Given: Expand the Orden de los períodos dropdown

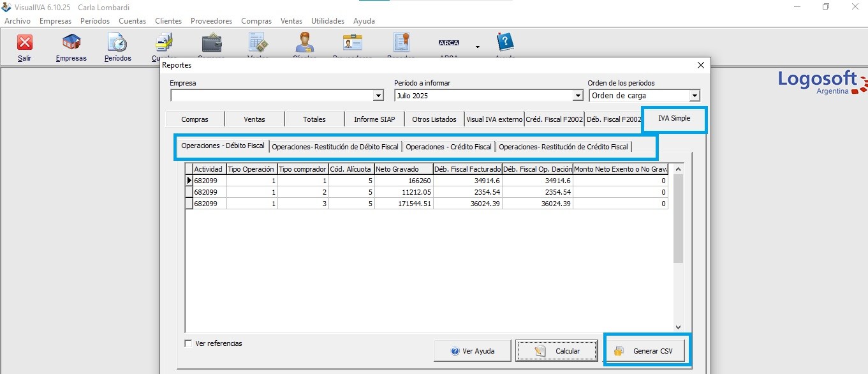Looking at the screenshot, I should coord(695,96).
